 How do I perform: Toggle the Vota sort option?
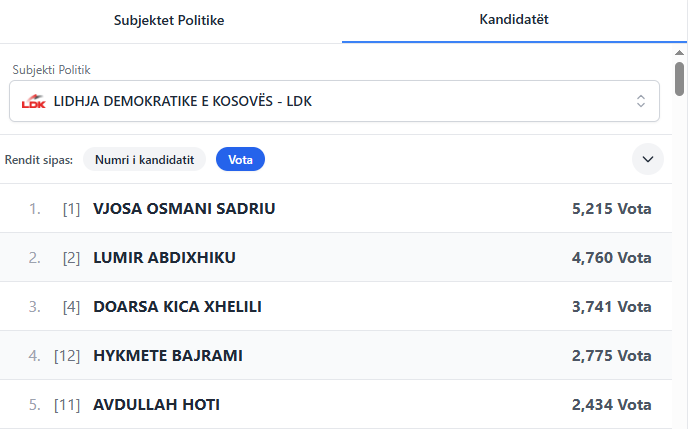pyautogui.click(x=240, y=159)
